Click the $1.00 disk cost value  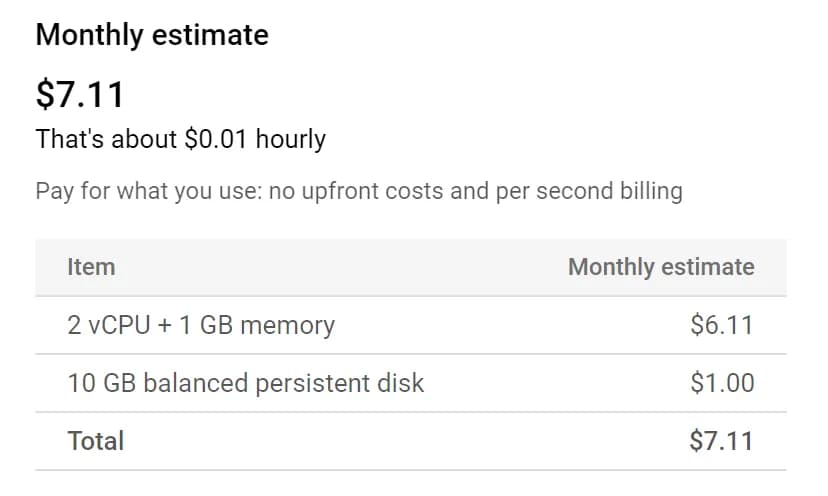pos(722,383)
